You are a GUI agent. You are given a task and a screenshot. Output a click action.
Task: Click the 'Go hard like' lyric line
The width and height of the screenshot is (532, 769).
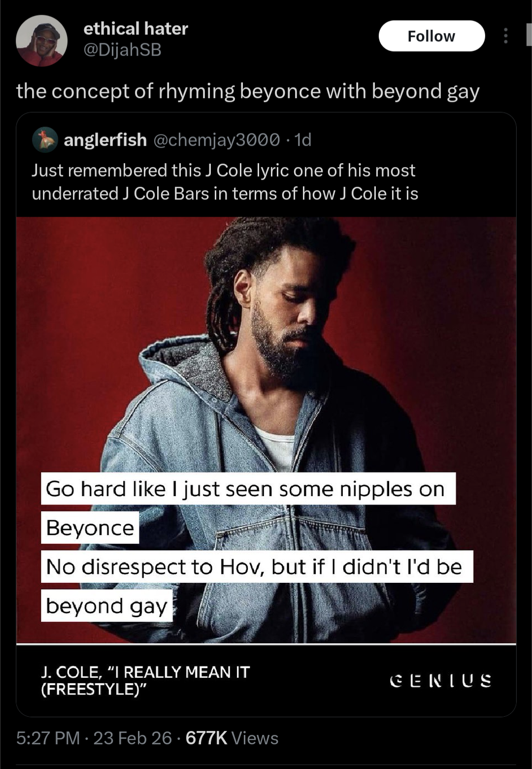tap(248, 489)
